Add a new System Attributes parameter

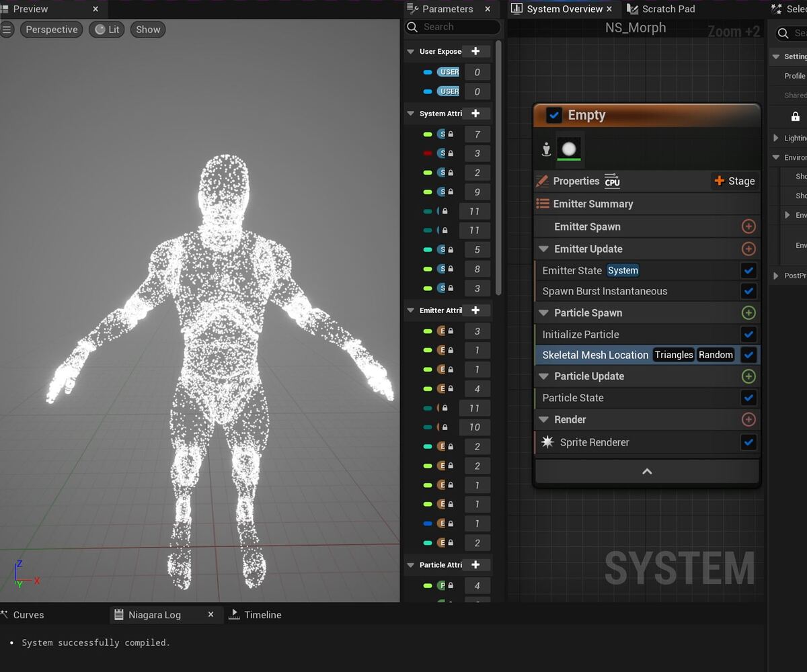[475, 114]
